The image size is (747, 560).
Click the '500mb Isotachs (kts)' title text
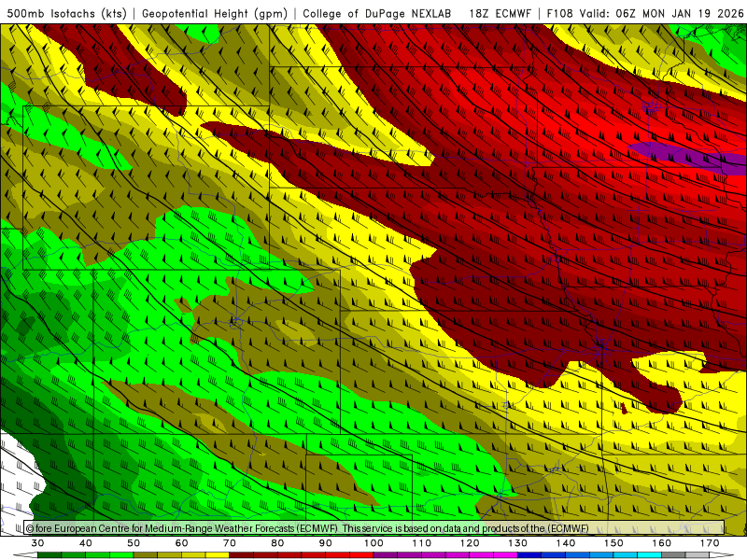[x=66, y=13]
